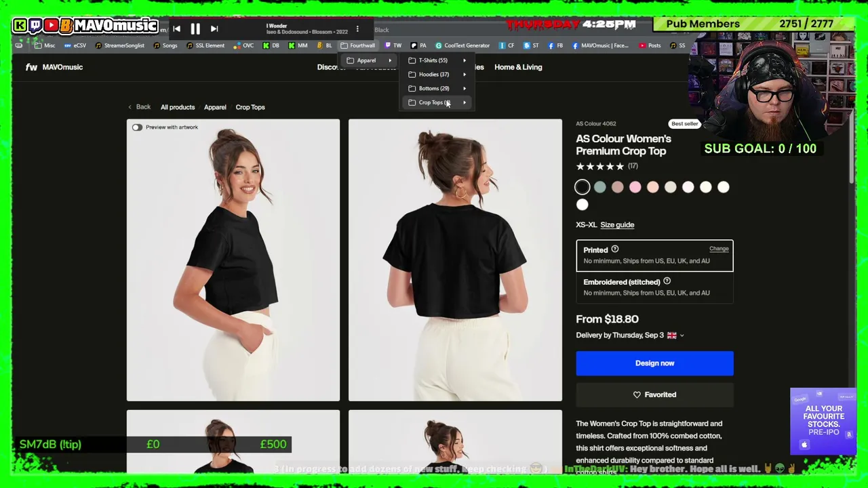
Task: Open the Fourthwall bookmark folder
Action: pyautogui.click(x=357, y=45)
